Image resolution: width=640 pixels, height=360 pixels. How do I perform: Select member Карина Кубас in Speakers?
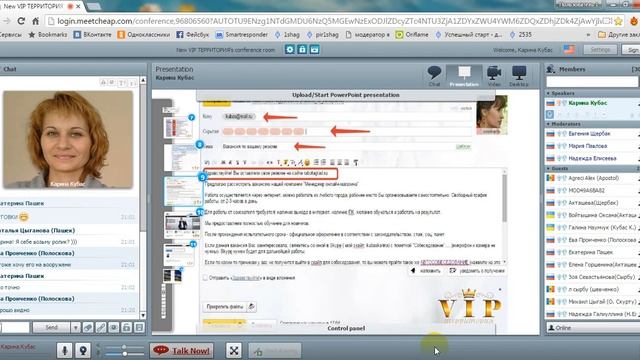[x=593, y=103]
